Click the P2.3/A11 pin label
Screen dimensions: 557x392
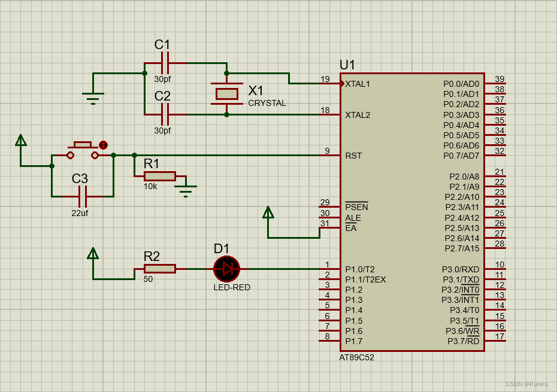(462, 207)
